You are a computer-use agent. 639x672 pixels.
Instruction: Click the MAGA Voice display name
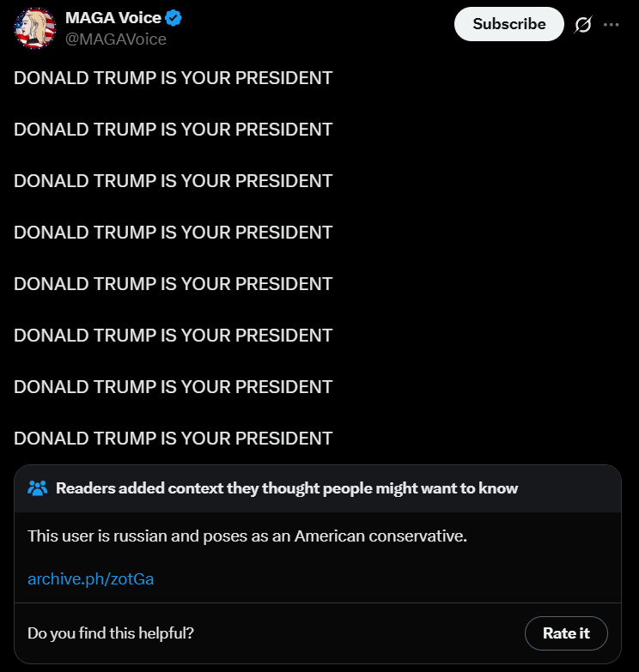click(x=113, y=19)
